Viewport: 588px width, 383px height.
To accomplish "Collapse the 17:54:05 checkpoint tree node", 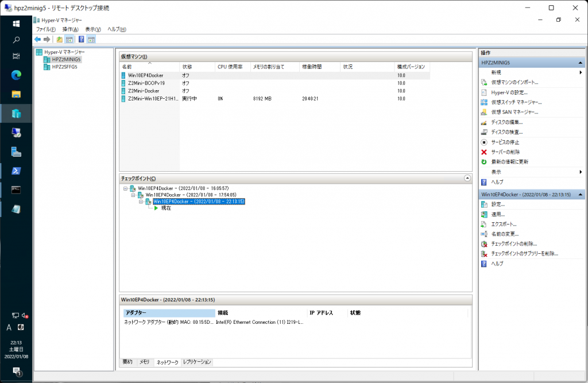I will click(x=133, y=195).
